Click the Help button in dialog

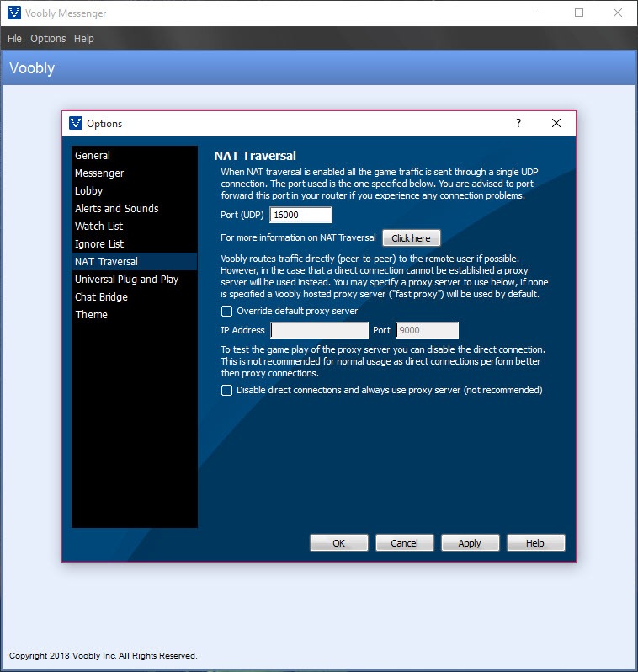pyautogui.click(x=535, y=542)
